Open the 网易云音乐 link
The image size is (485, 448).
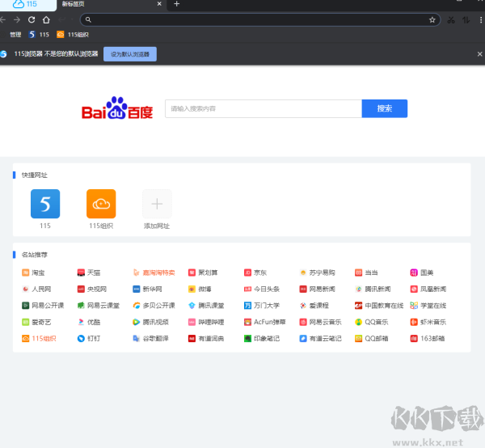click(x=320, y=322)
